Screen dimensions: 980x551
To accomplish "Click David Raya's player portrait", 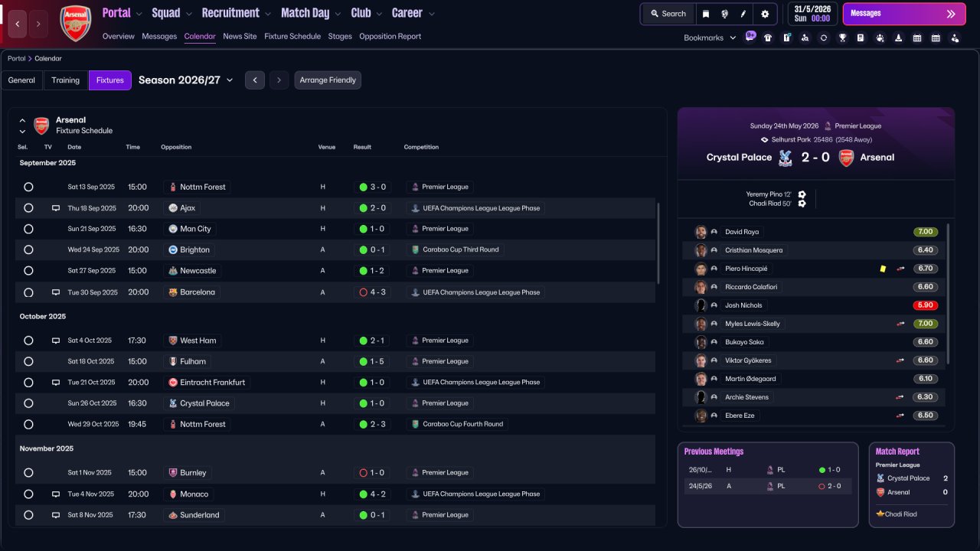I will (701, 232).
